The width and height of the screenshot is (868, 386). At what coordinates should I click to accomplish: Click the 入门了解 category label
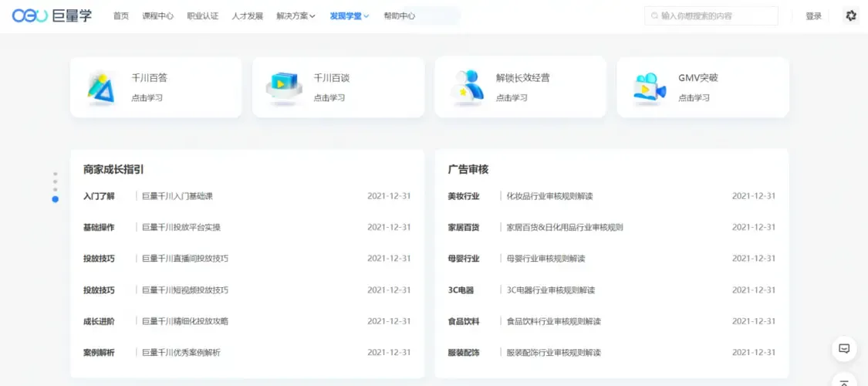pos(99,196)
